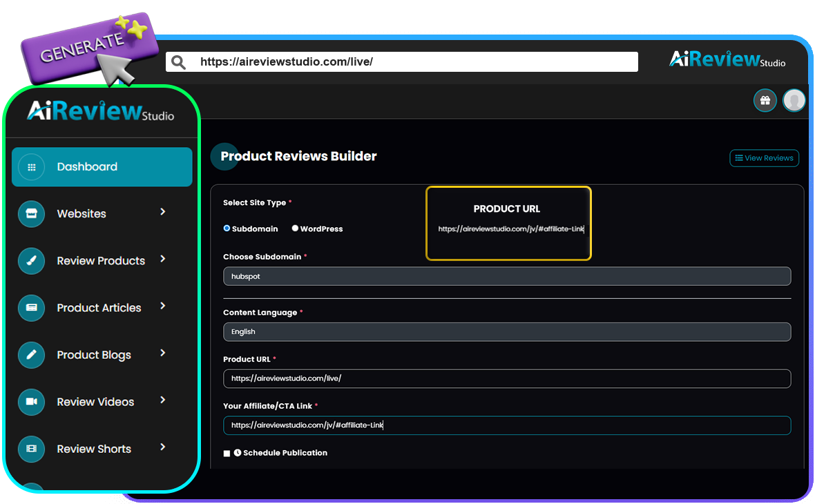Click the AiReview Studio logo
The width and height of the screenshot is (815, 504).
click(x=100, y=111)
